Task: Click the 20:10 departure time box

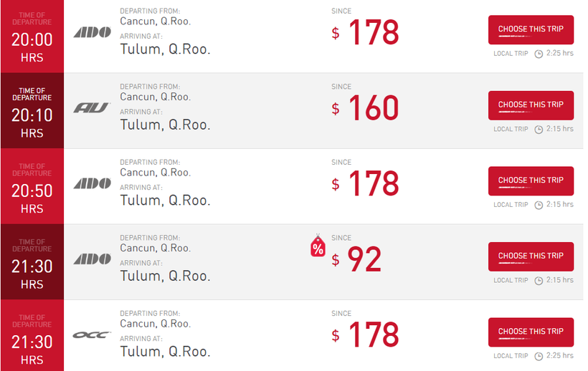Action: 32,111
